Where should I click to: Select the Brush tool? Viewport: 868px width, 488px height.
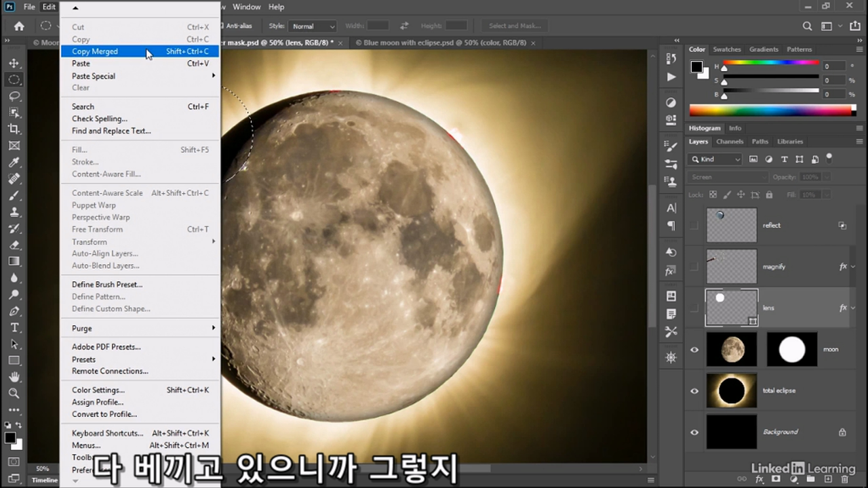14,195
